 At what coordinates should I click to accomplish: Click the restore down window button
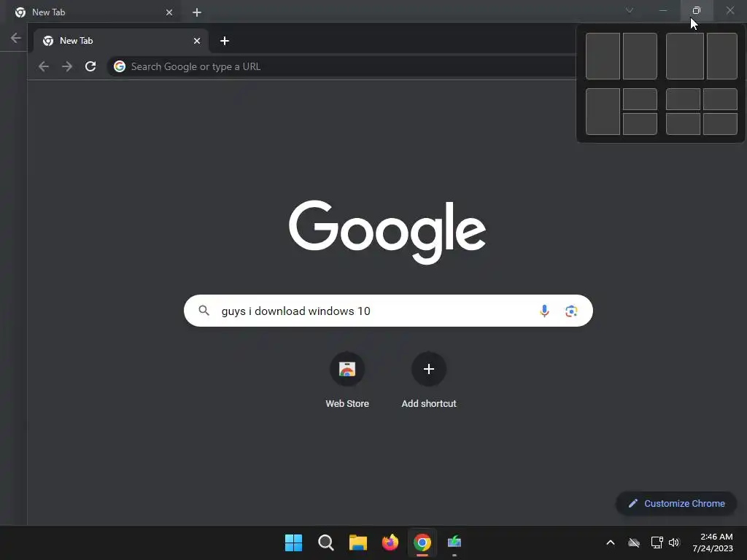(697, 10)
